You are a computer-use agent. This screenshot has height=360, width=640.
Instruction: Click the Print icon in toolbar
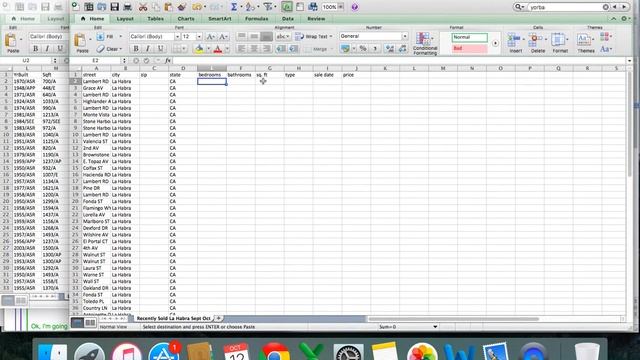(x=127, y=7)
